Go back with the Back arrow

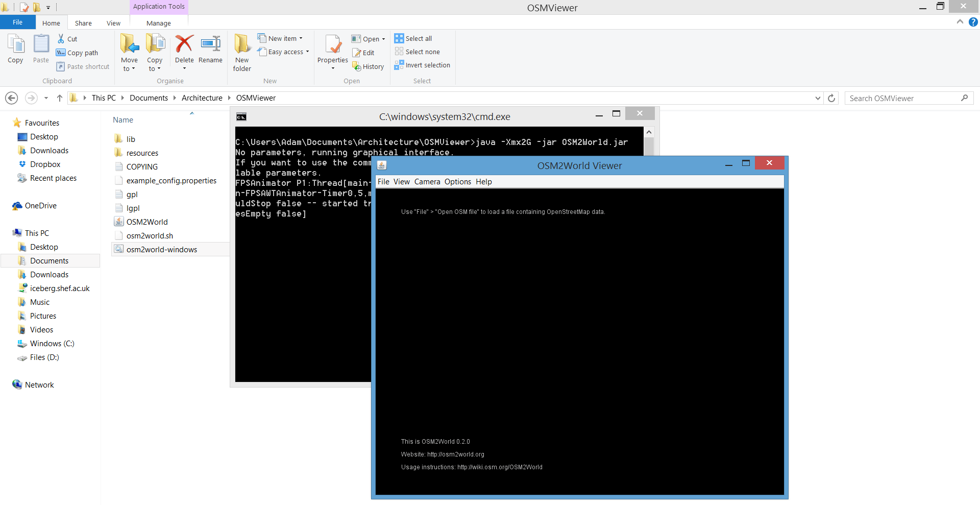[12, 98]
